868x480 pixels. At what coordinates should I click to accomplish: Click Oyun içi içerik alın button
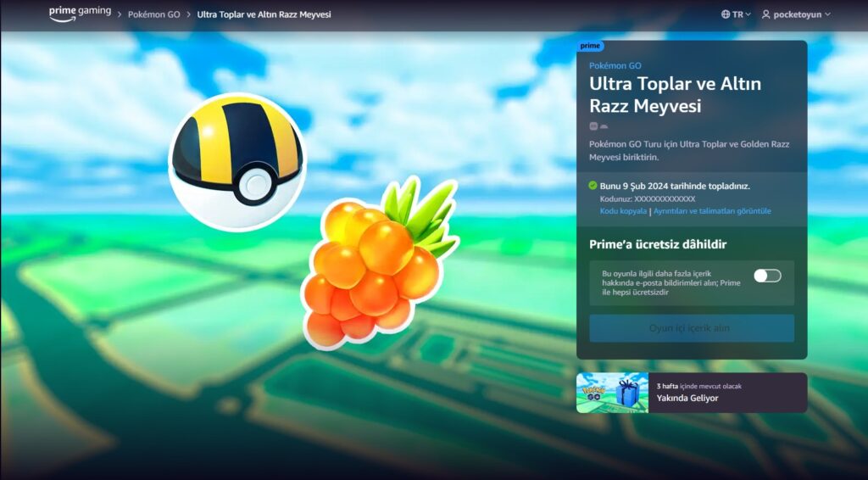tap(692, 328)
